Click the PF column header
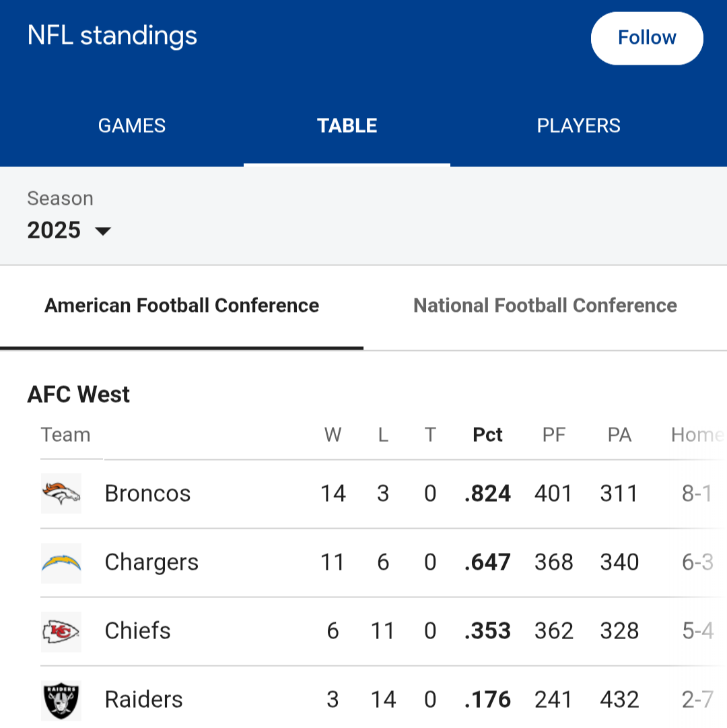Image resolution: width=727 pixels, height=728 pixels. tap(554, 435)
